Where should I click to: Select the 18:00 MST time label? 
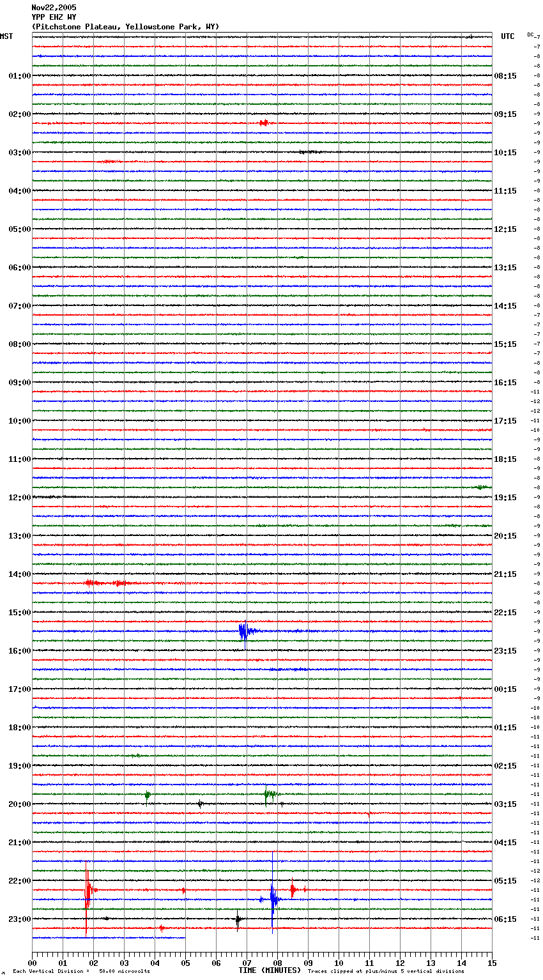20,728
